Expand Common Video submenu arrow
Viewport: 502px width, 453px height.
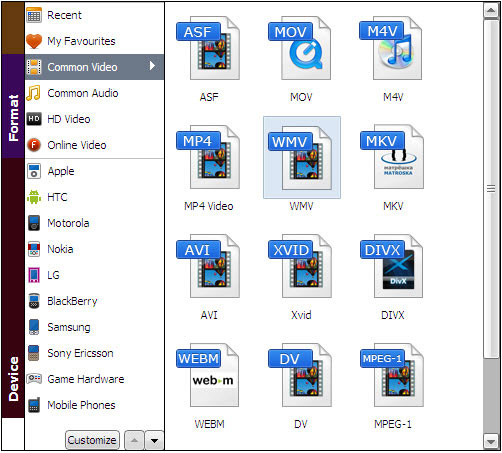click(x=152, y=66)
